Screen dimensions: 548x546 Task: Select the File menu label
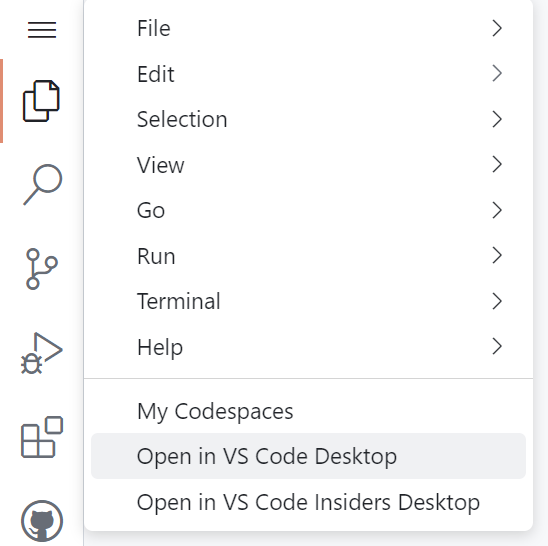154,28
